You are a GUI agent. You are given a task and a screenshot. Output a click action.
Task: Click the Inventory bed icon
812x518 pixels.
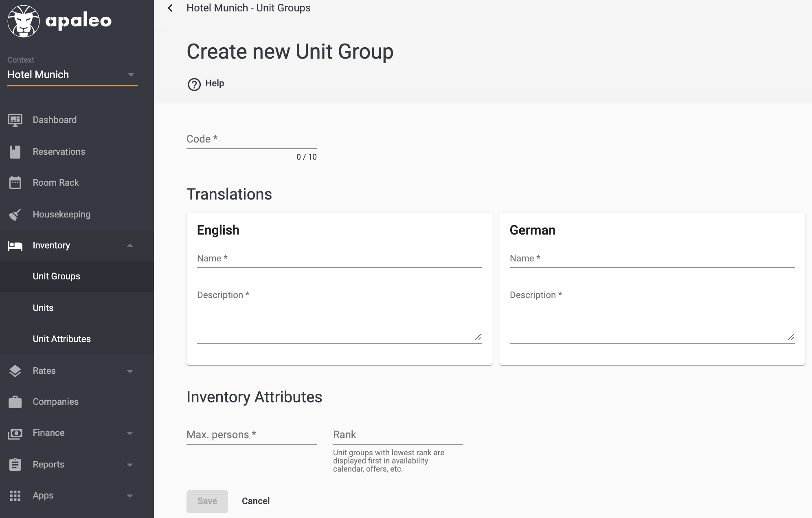click(x=15, y=246)
